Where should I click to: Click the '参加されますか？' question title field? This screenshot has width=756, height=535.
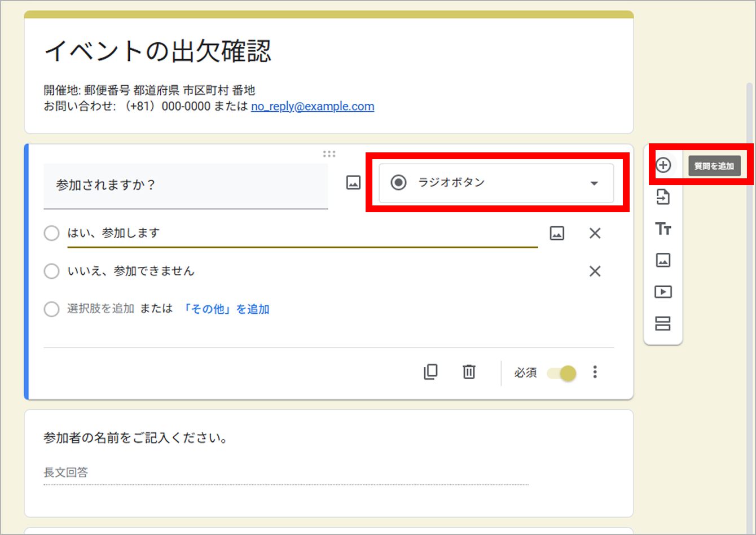point(186,185)
